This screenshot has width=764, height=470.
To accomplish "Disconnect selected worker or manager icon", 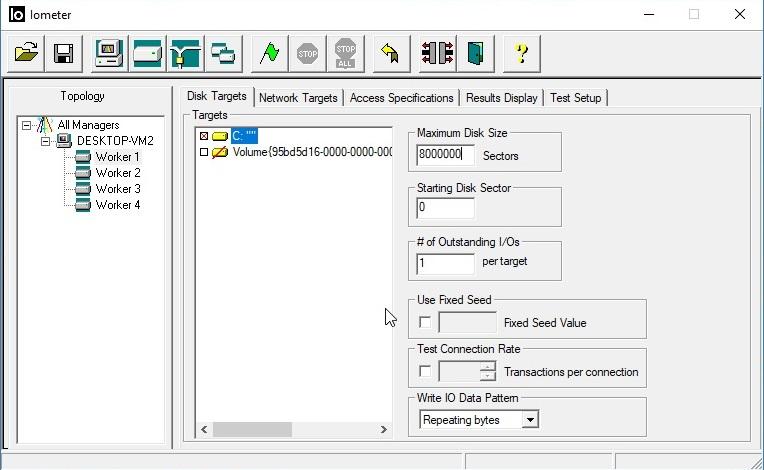I will click(437, 53).
